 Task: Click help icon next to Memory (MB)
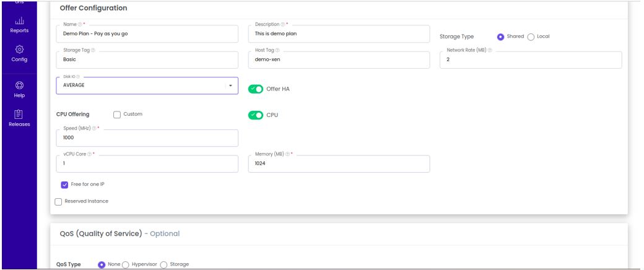287,154
